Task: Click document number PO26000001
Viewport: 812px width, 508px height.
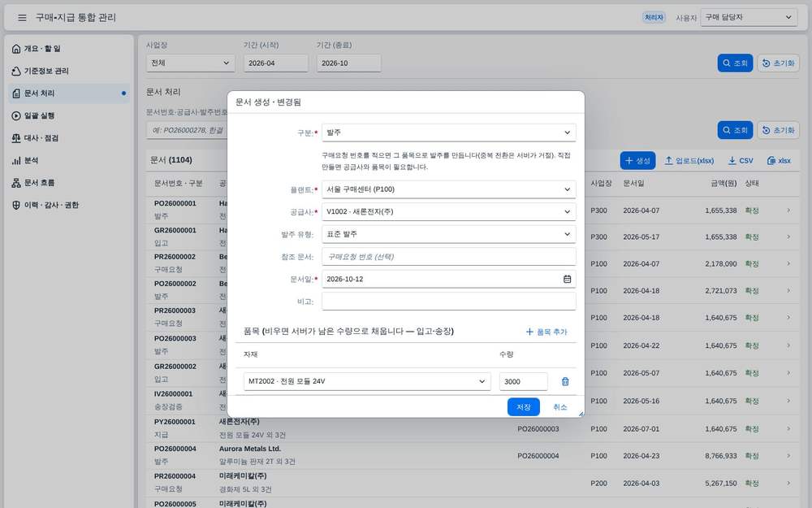Action: [175, 204]
